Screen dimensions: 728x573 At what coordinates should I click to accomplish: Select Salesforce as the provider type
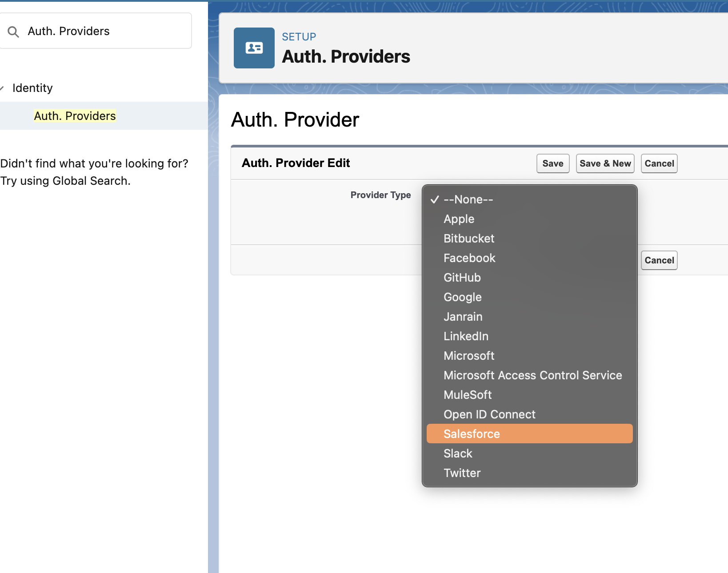(x=471, y=434)
